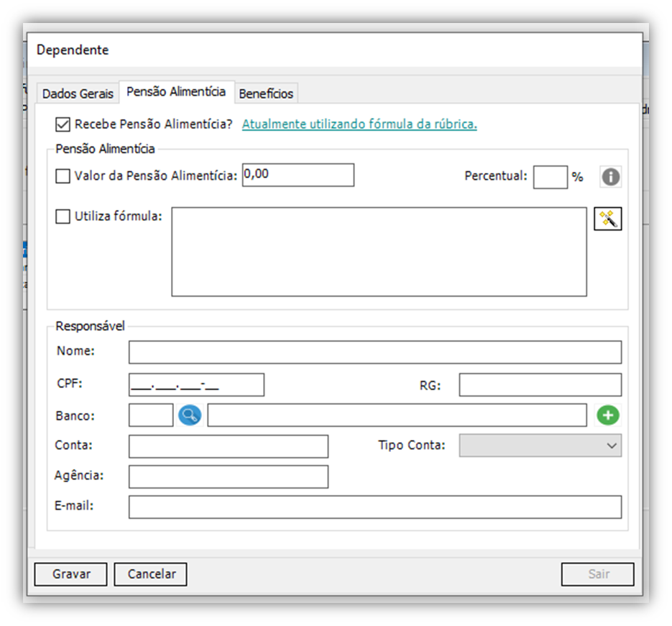672x626 pixels.
Task: Enable Valor da Pensão Alimentícia checkbox
Action: [x=63, y=175]
